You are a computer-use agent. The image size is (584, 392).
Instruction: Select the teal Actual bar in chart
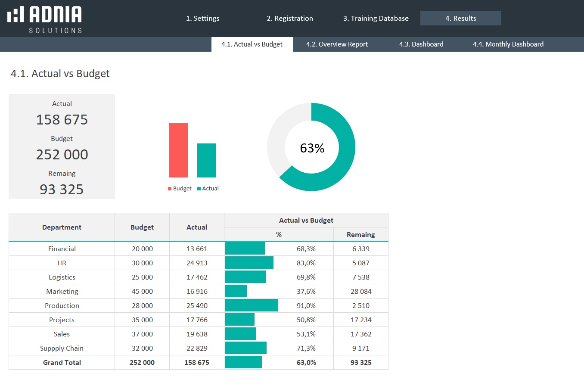pos(206,160)
